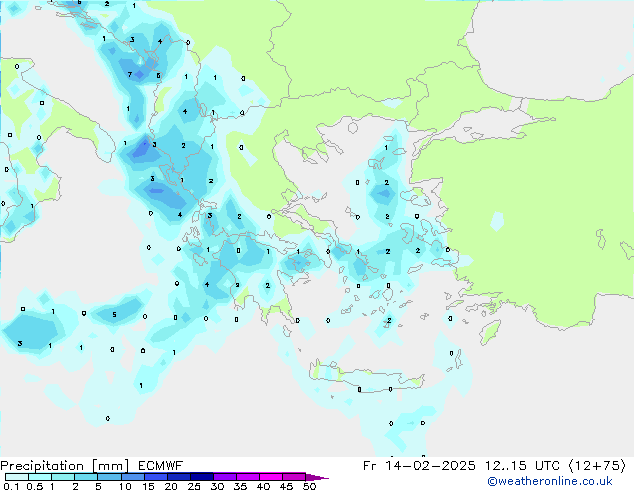
Task: Click the '5' precipitation value over the sea
Action: (x=114, y=315)
